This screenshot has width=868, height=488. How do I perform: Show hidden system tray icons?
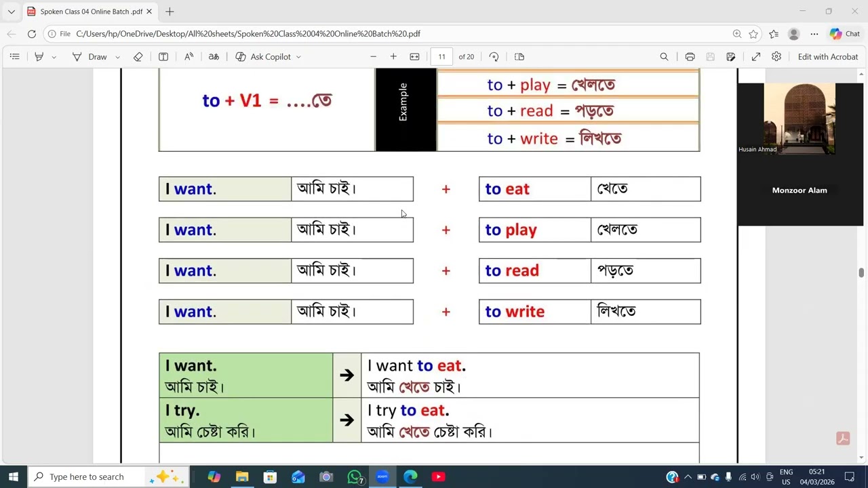click(688, 476)
